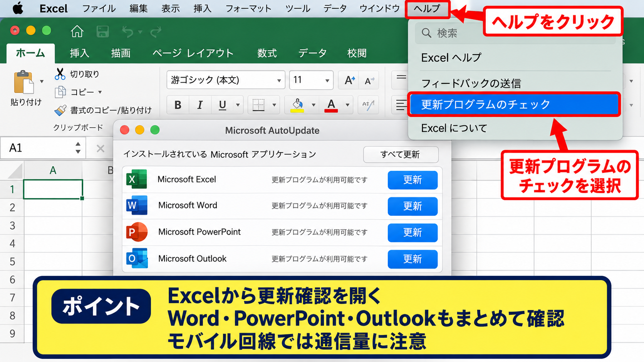
Task: Update Microsoft Word with 更新 button
Action: click(x=413, y=206)
